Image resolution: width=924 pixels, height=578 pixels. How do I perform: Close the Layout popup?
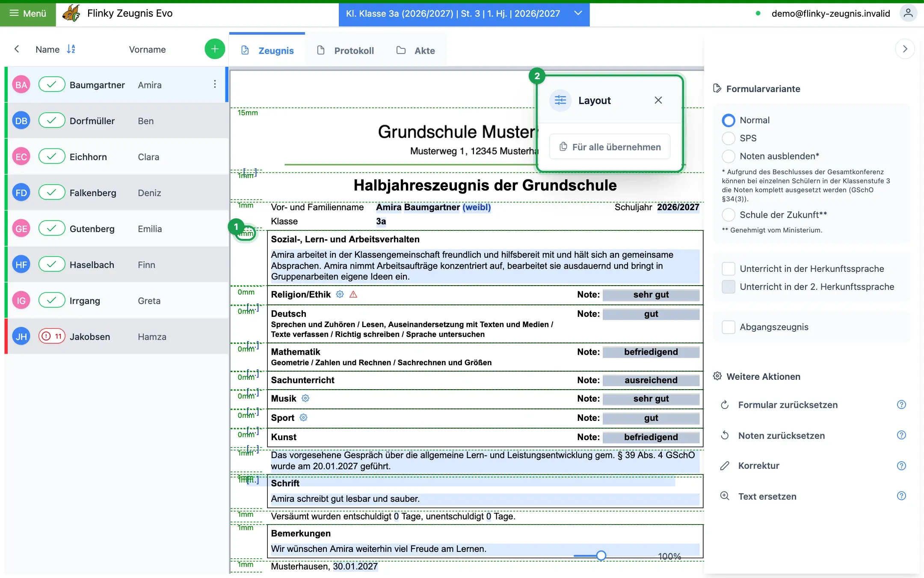[x=658, y=100]
